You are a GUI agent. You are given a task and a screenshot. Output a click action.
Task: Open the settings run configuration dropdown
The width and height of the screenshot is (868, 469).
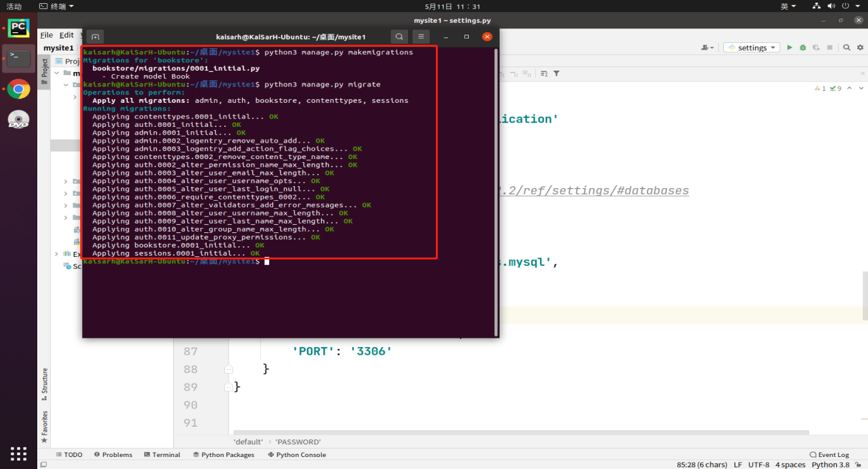click(752, 47)
